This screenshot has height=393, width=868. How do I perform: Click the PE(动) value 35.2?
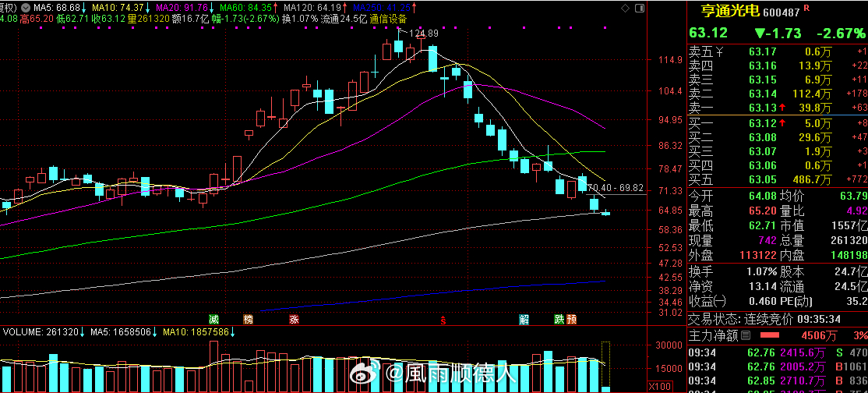(856, 302)
